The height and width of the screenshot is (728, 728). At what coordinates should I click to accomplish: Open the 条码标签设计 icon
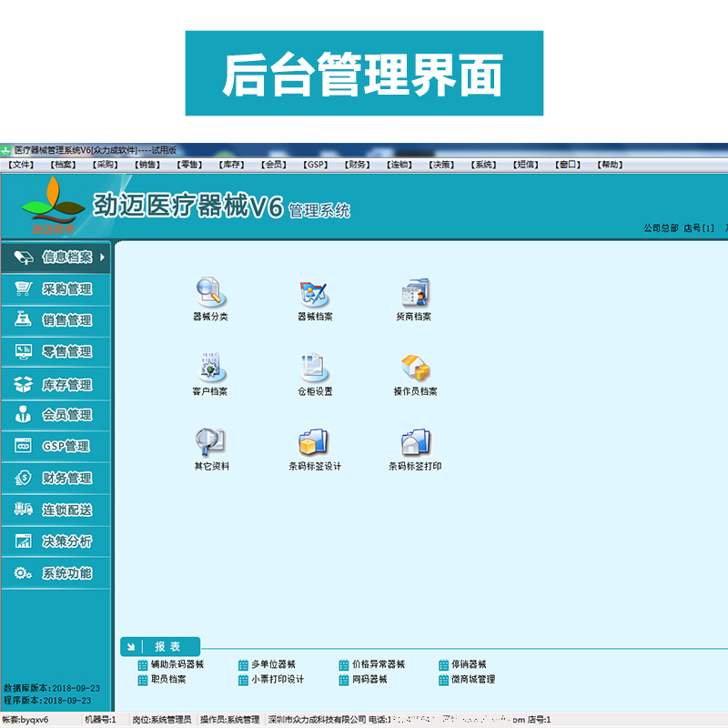pyautogui.click(x=315, y=449)
